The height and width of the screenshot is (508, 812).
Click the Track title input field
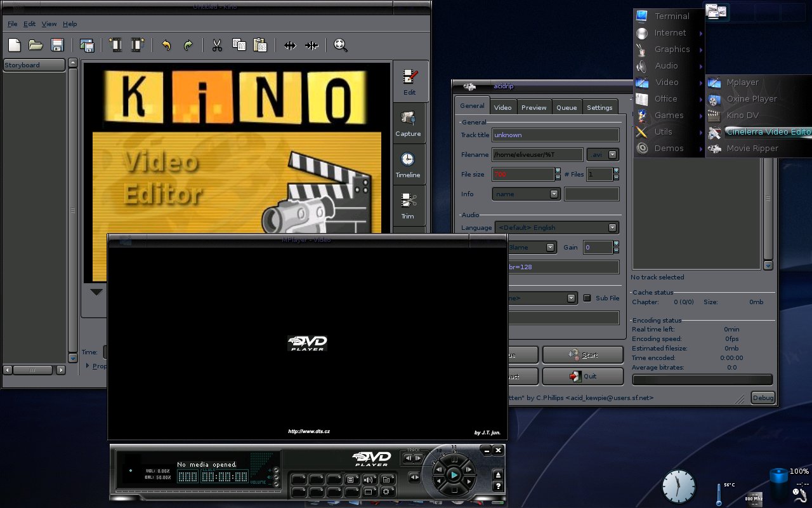coord(555,135)
